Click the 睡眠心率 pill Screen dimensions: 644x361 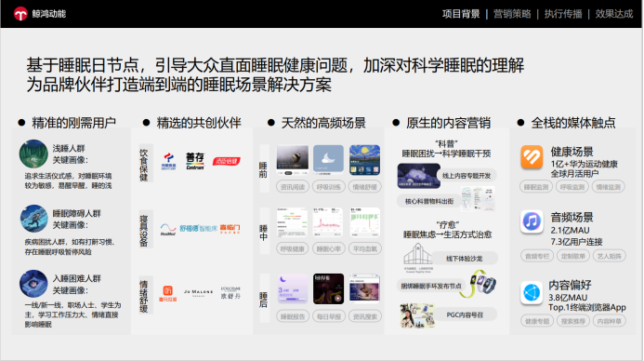(329, 248)
